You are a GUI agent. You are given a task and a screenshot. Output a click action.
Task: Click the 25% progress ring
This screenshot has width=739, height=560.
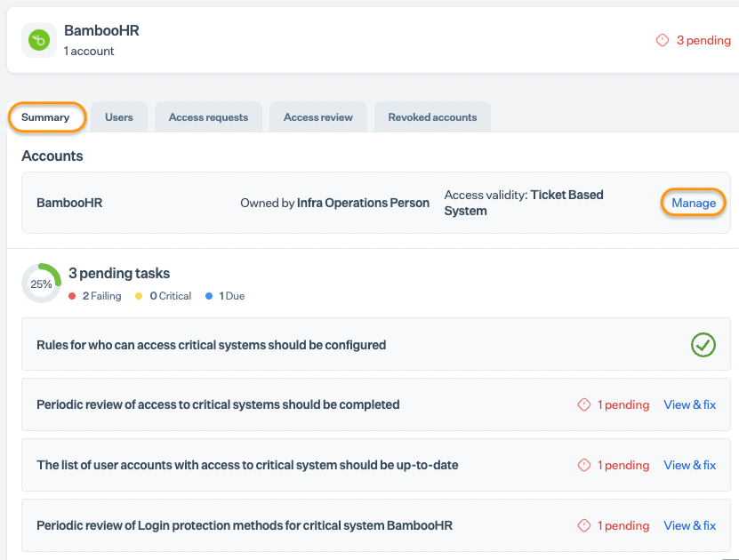(42, 283)
